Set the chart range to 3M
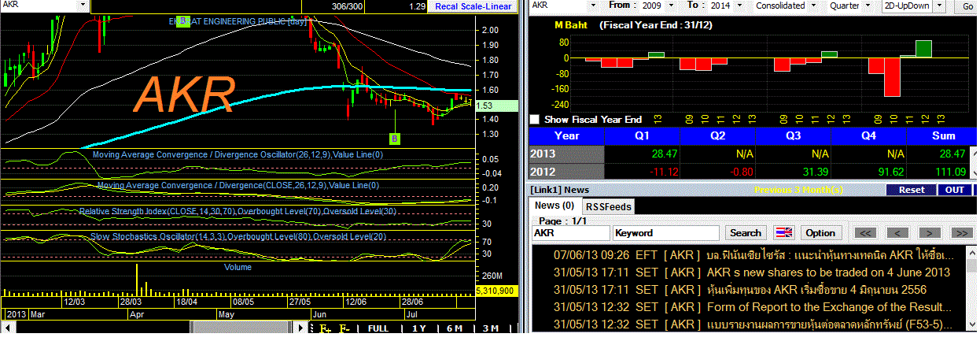Image resolution: width=980 pixels, height=341 pixels. coord(491,329)
